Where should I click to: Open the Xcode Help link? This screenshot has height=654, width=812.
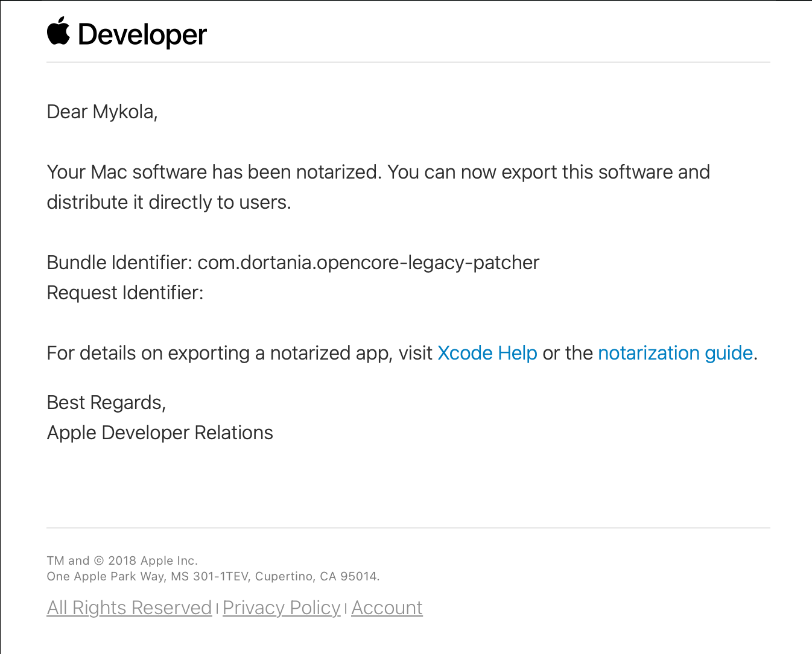pyautogui.click(x=487, y=353)
